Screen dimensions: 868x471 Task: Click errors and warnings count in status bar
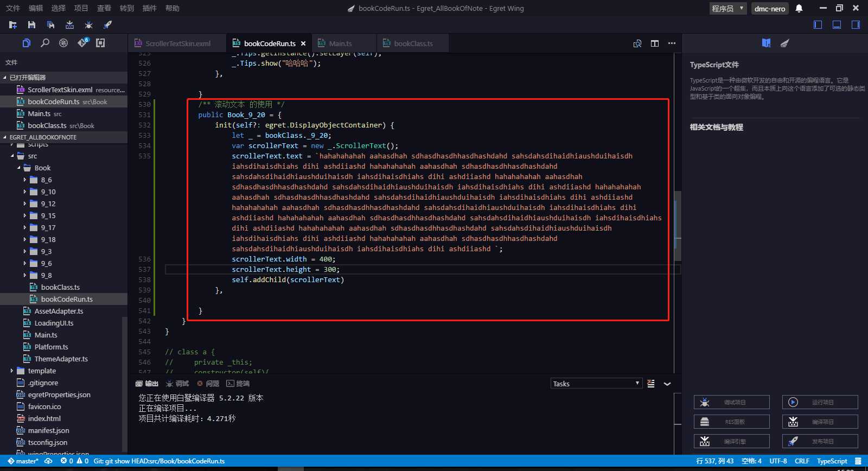pyautogui.click(x=75, y=461)
